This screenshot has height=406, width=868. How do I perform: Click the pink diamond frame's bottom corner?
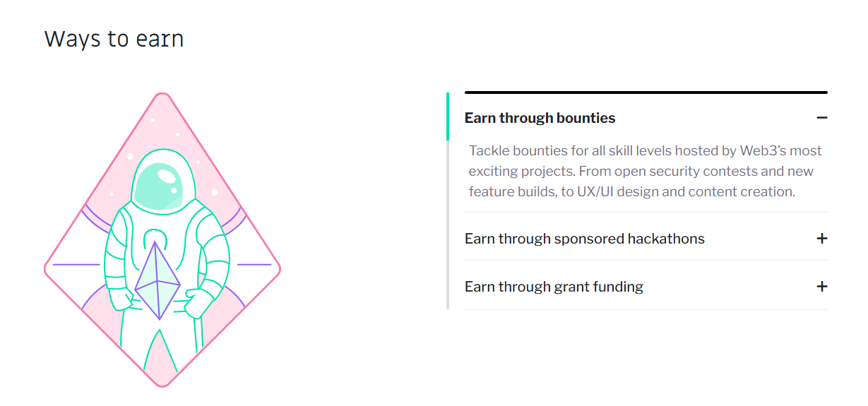(x=163, y=384)
